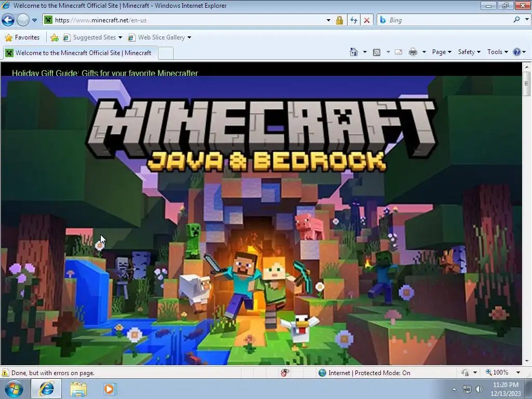Click the Help question mark icon
532x399 pixels.
517,52
